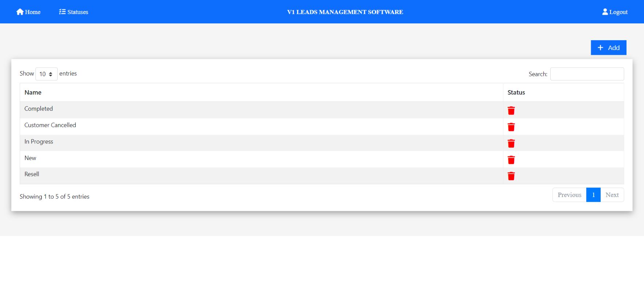This screenshot has height=292, width=644.
Task: Click the Previous pagination button
Action: pos(569,195)
